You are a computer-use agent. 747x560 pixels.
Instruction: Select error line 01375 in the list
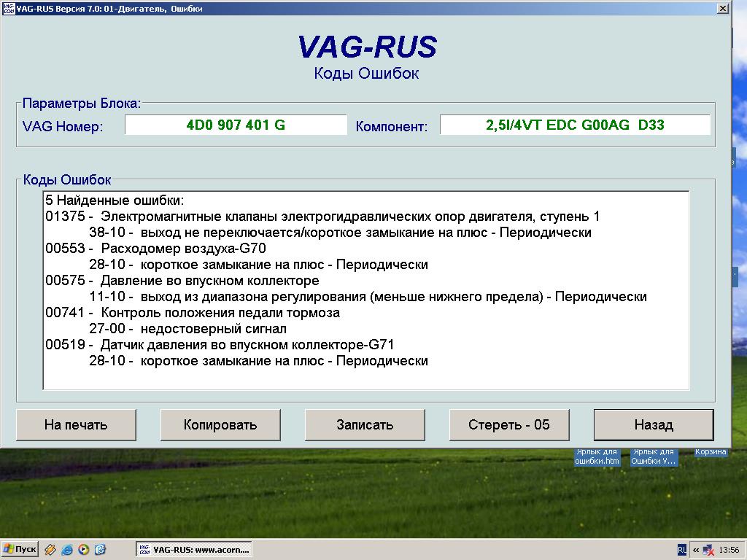[322, 217]
